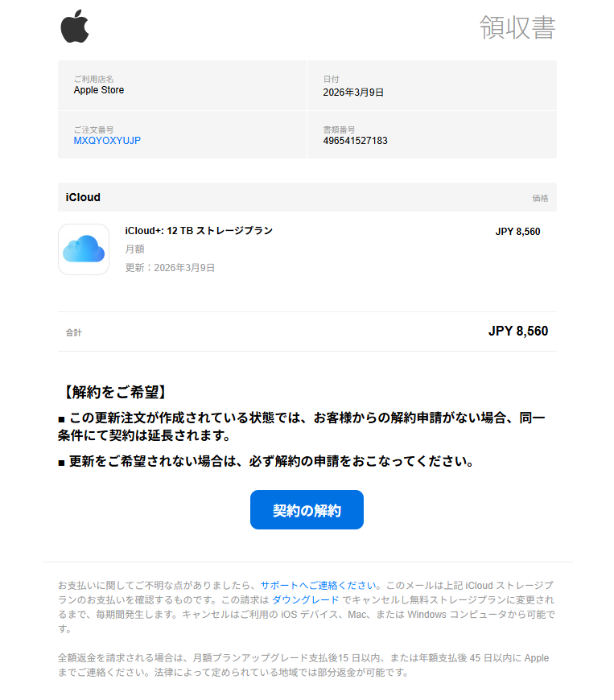Click the iCloud section header
The image size is (614, 700).
[83, 197]
